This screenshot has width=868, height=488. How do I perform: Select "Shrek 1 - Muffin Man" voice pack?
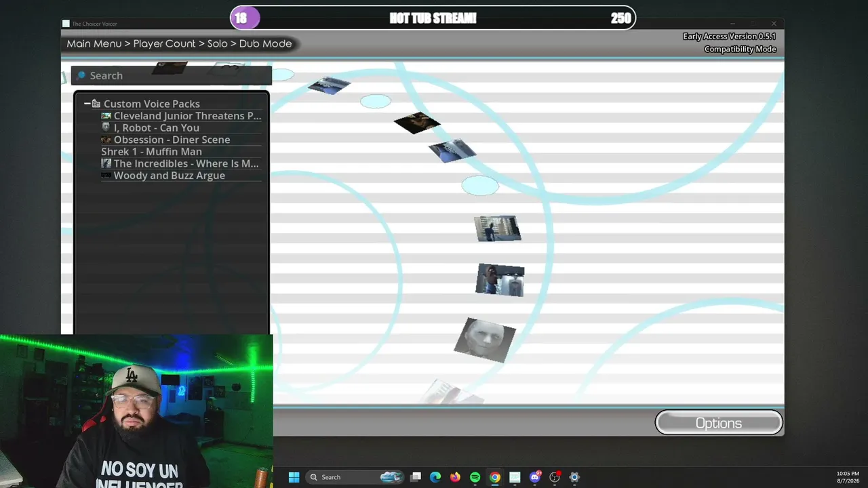pyautogui.click(x=151, y=152)
